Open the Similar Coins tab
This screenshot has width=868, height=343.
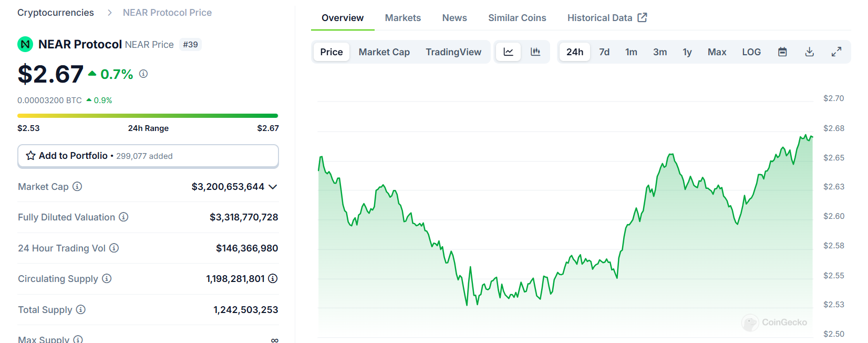[x=517, y=18]
